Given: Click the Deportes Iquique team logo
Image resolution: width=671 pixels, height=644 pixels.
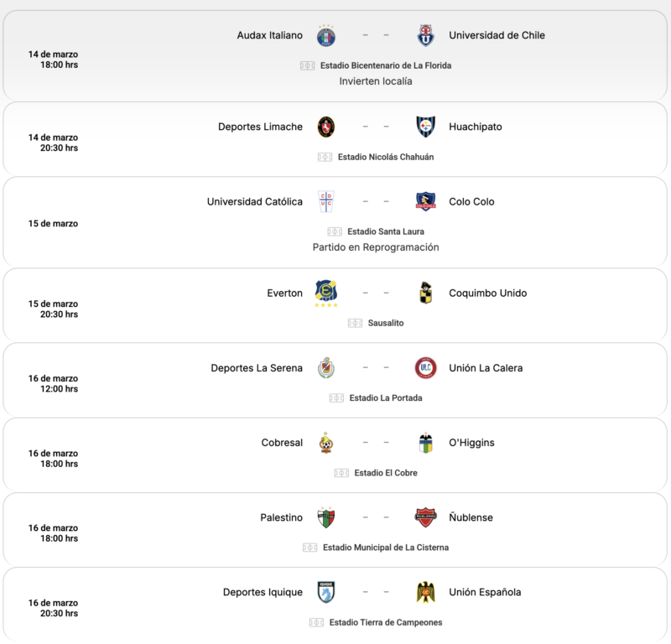Looking at the screenshot, I should tap(325, 592).
